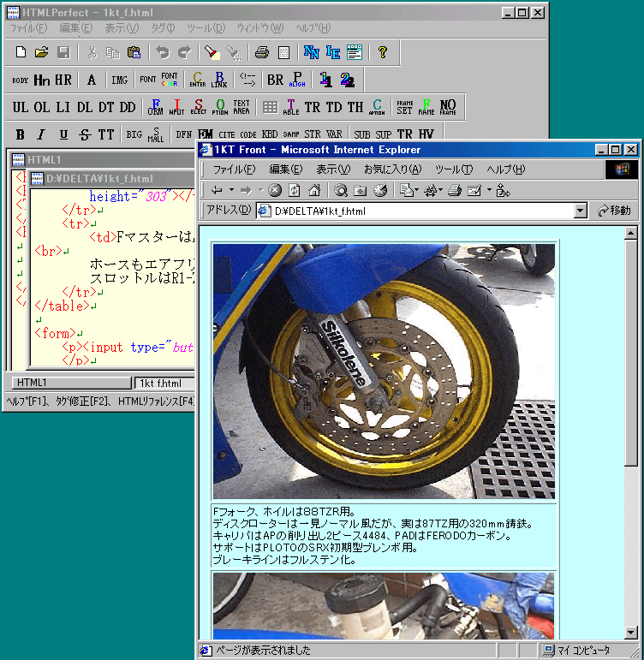Click the New document icon in HTMLPerfect

21,52
